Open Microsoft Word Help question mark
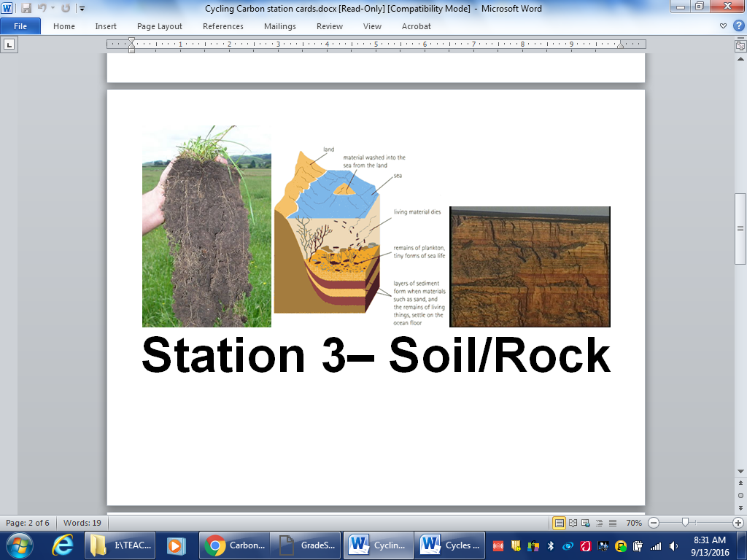This screenshot has width=747, height=560. coord(738,26)
